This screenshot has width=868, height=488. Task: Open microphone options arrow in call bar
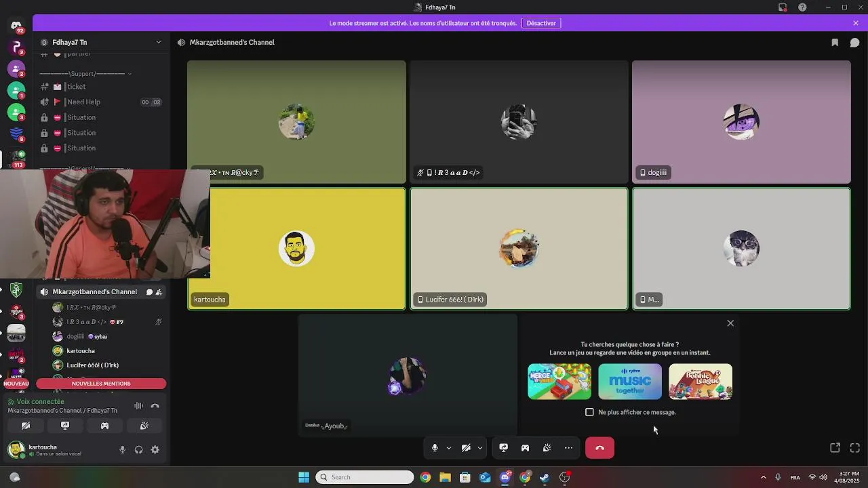pos(448,448)
